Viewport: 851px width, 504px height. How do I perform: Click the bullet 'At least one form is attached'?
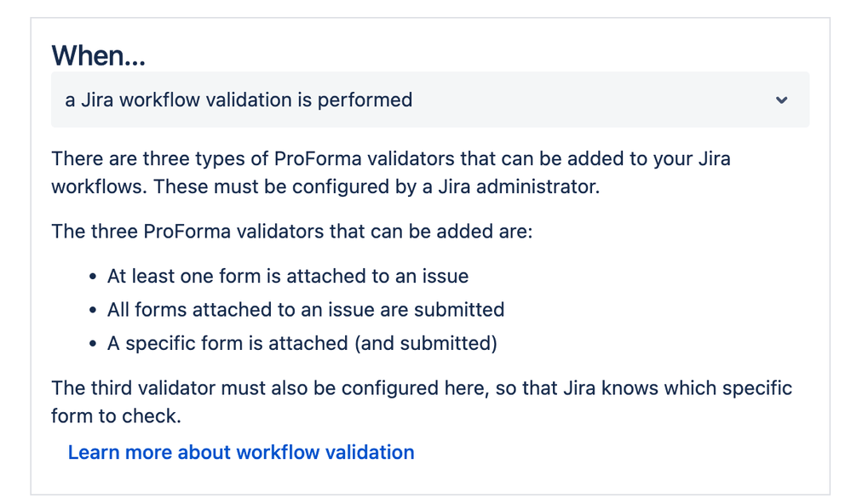pos(288,276)
